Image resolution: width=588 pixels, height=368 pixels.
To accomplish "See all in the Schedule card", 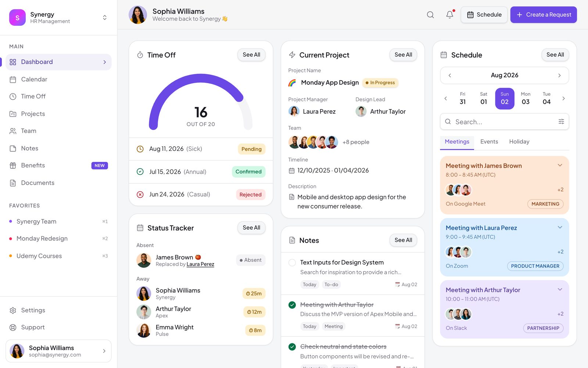I will tap(555, 55).
